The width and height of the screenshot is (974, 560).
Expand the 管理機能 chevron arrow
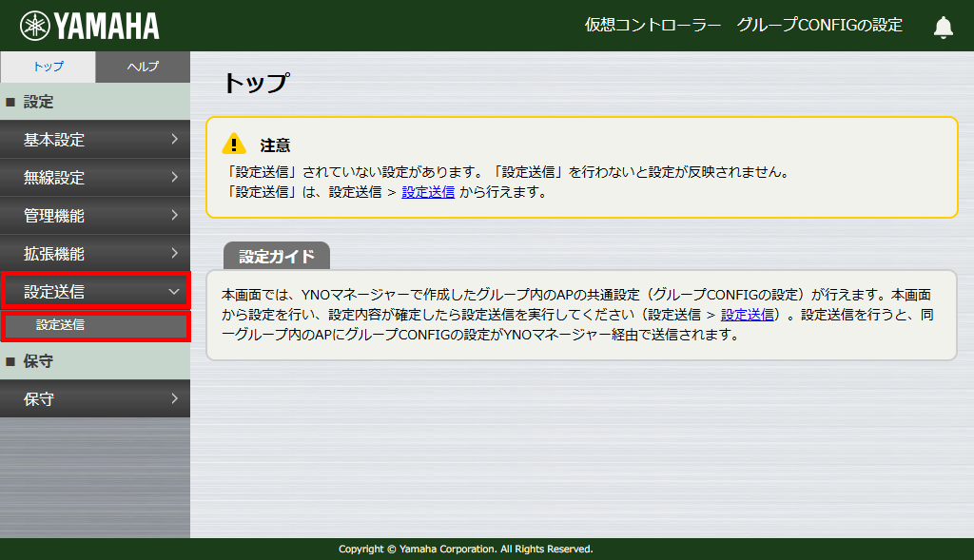click(x=175, y=215)
